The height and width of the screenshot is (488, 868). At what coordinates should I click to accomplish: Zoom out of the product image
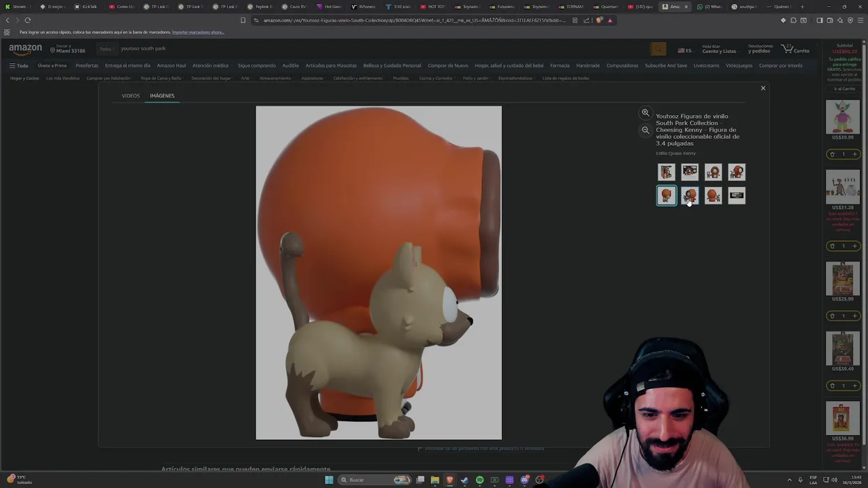tap(646, 130)
